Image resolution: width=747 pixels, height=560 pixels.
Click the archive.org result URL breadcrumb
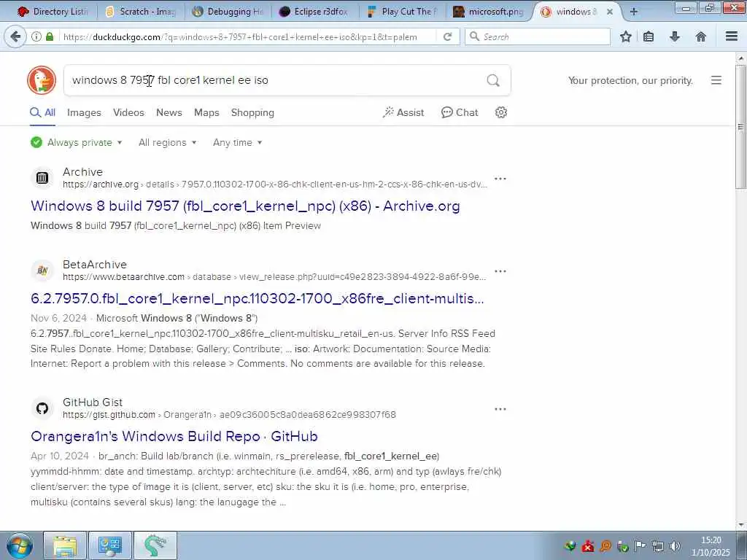pos(275,184)
